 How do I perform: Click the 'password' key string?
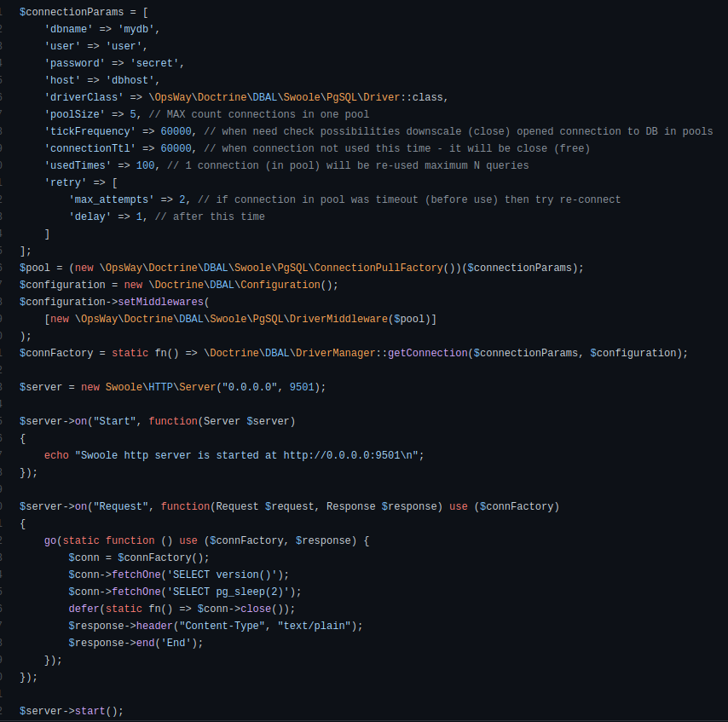75,63
